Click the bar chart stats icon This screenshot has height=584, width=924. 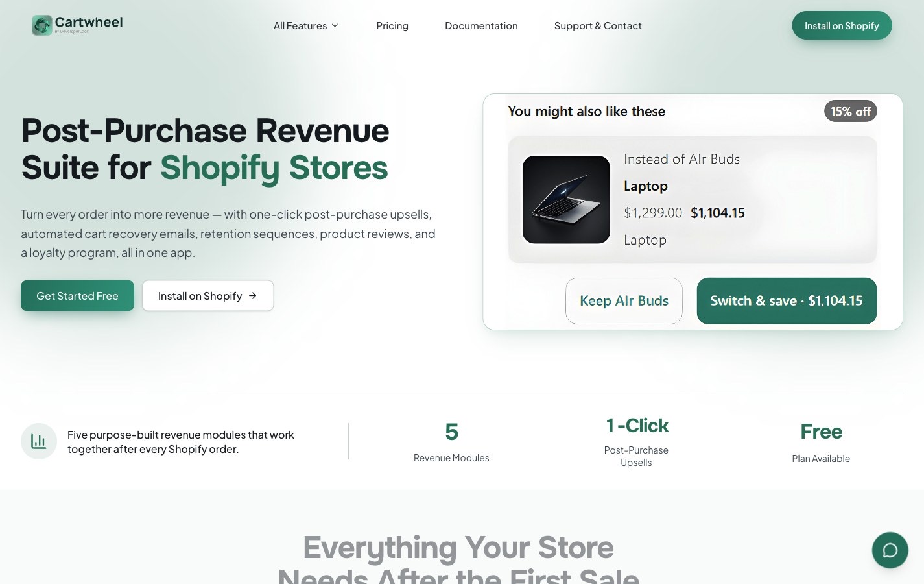tap(39, 441)
